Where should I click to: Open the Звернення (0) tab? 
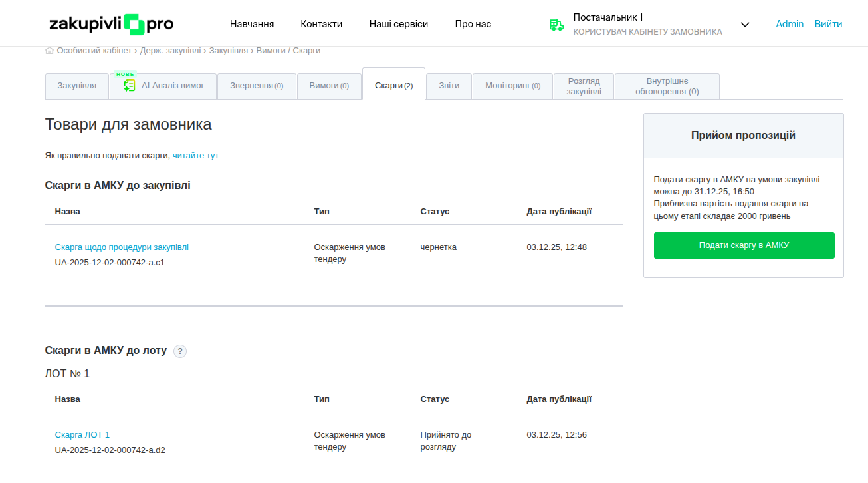click(257, 86)
